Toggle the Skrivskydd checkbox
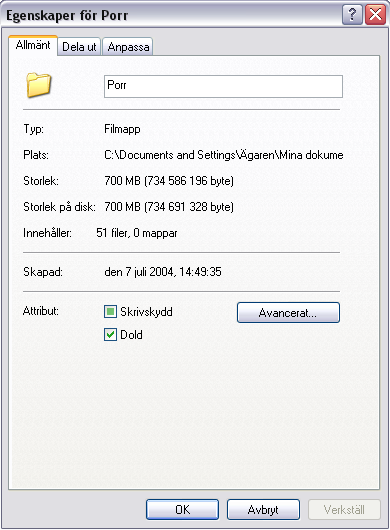 (x=110, y=311)
